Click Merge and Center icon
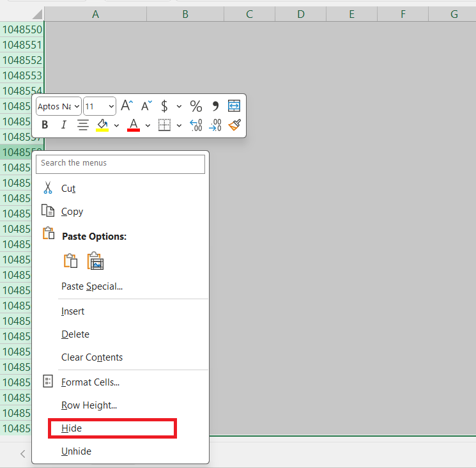Screen dimensions: 476x468 click(234, 106)
